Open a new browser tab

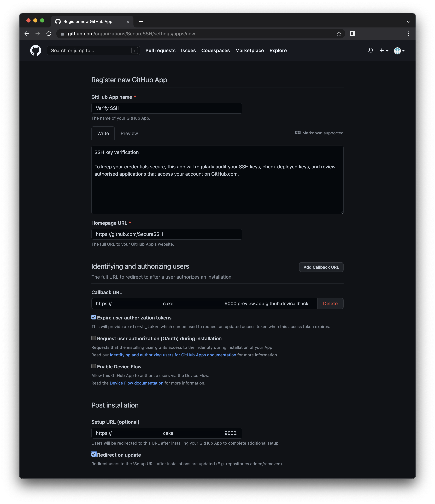coord(141,22)
